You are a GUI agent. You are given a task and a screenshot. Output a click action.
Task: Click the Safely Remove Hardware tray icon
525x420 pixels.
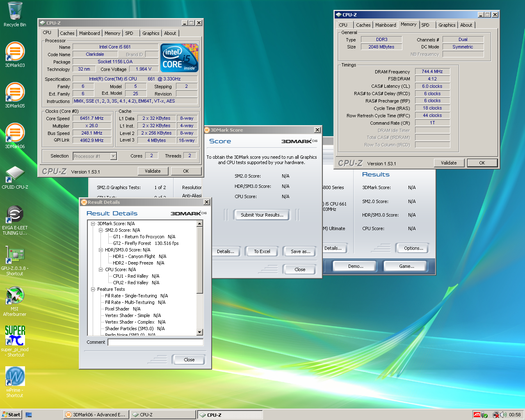tap(484, 415)
